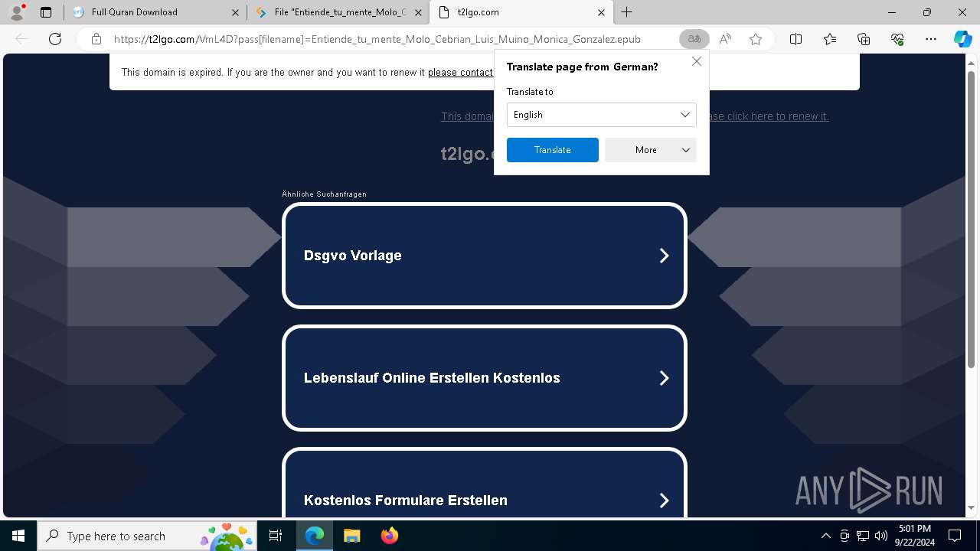This screenshot has width=980, height=551.
Task: Click the taskbar search box
Action: [147, 536]
